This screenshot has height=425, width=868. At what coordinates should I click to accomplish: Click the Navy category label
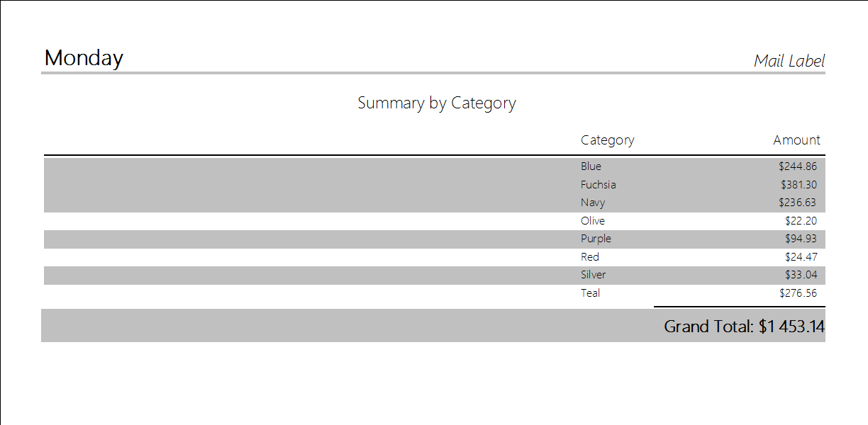click(x=593, y=203)
